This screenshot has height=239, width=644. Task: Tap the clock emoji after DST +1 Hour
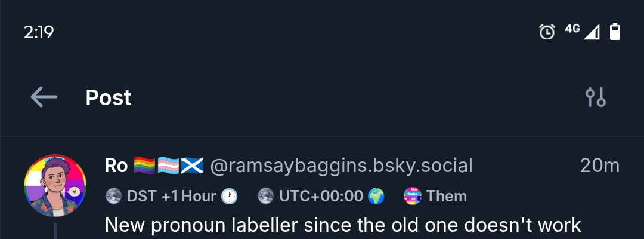pyautogui.click(x=230, y=196)
